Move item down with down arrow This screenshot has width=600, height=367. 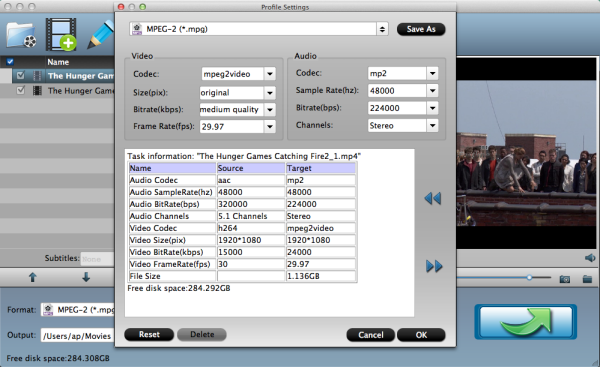point(86,277)
